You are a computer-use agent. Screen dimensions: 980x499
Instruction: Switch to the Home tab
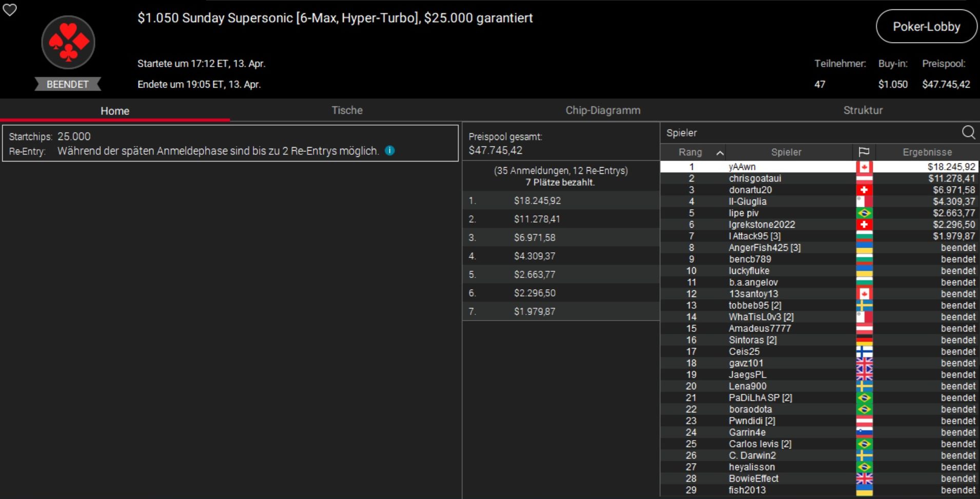click(115, 111)
